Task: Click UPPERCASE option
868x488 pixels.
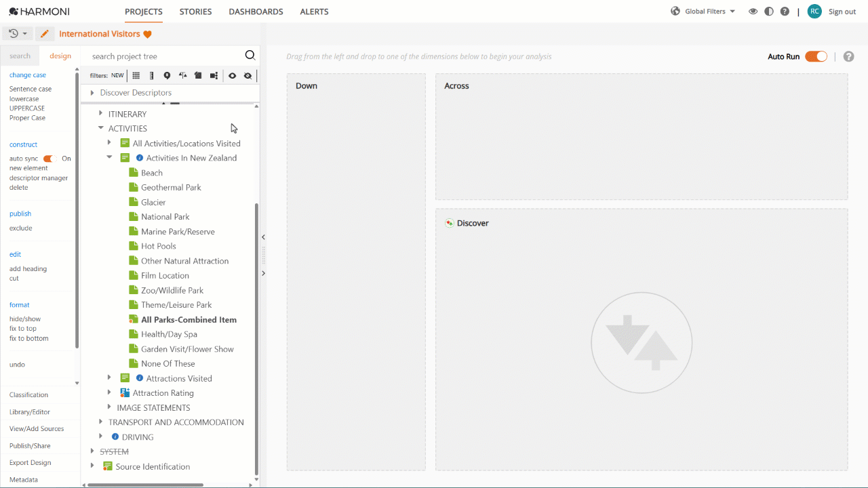Action: click(x=27, y=108)
